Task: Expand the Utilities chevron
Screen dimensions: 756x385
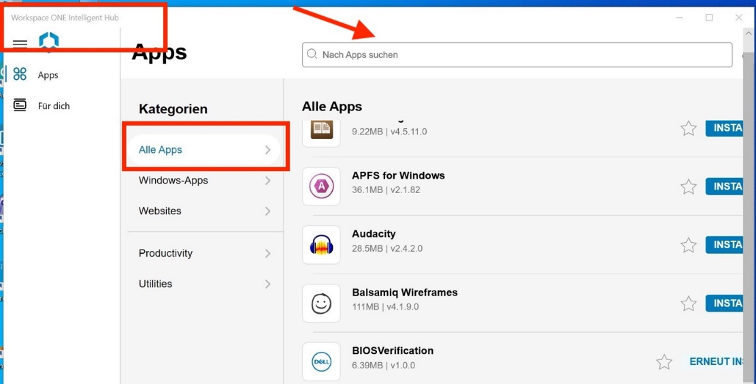Action: pos(268,284)
